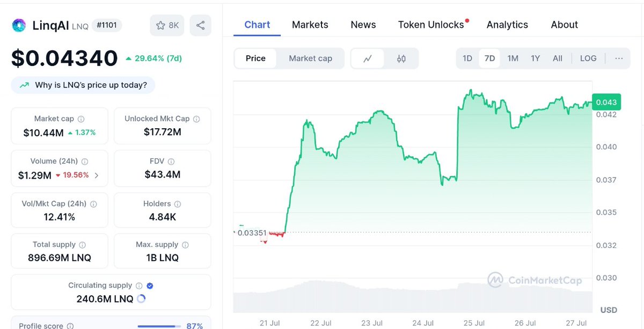The width and height of the screenshot is (644, 329).
Task: Click Volume (24h) info icon
Action: click(x=85, y=161)
